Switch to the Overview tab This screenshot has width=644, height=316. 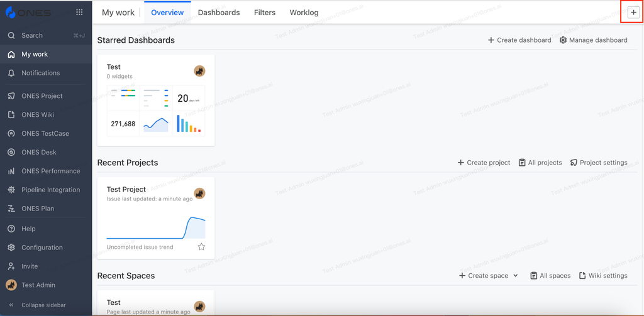[x=167, y=13]
